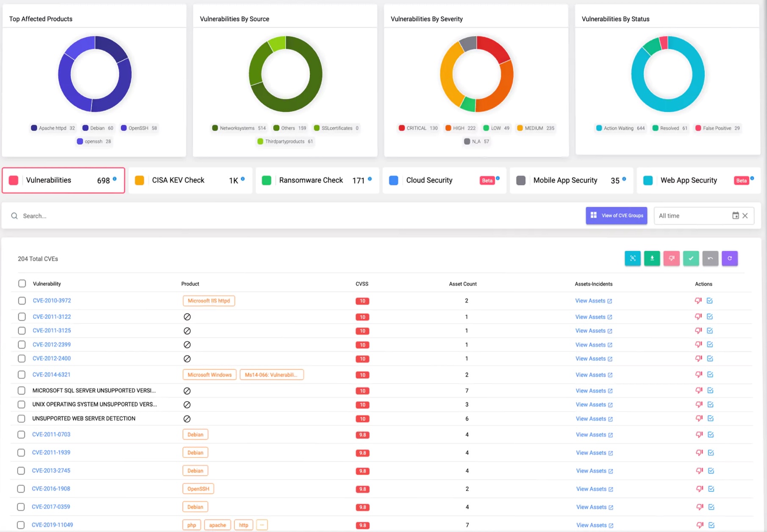Viewport: 767px width, 532px height.
Task: Mark CVE-2010-3972 as false positive
Action: [698, 301]
